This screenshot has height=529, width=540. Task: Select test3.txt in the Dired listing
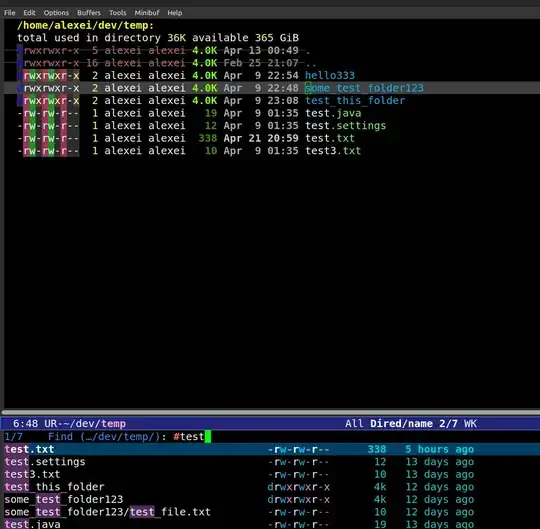tap(333, 151)
